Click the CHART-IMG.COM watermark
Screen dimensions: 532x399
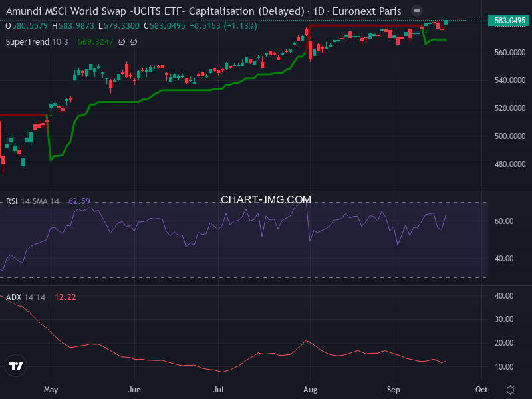266,199
